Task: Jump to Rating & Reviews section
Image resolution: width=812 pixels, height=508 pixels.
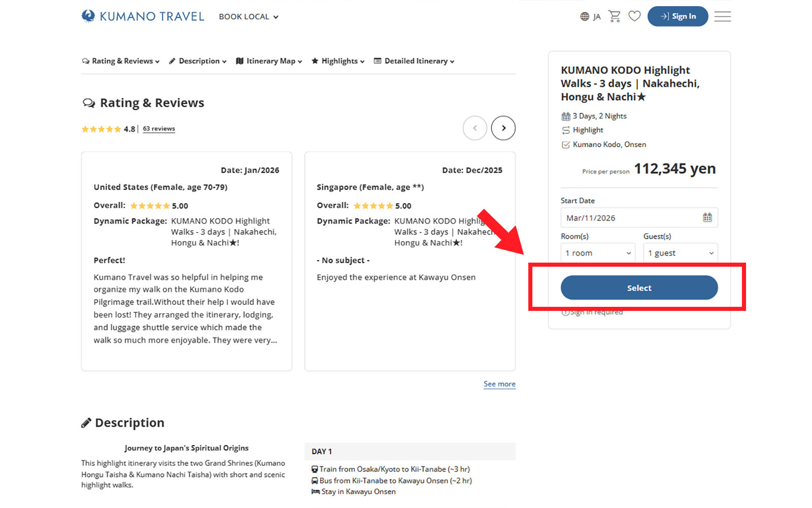Action: [121, 61]
